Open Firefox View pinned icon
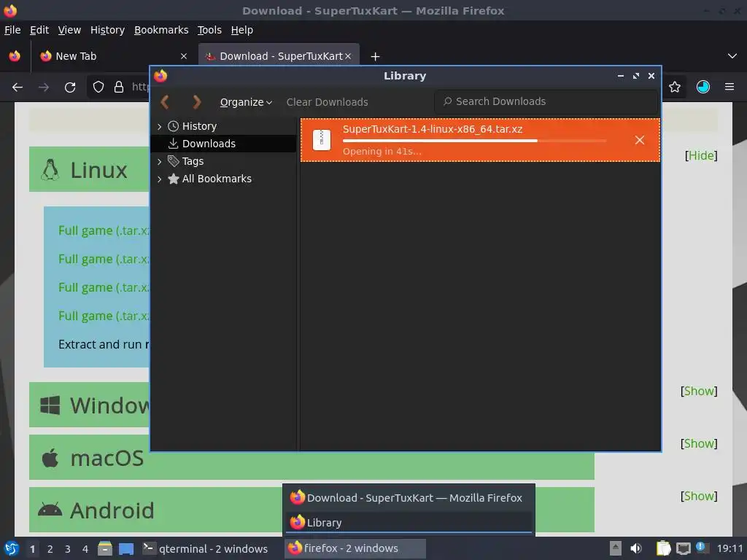Screen dimensions: 747x560 coord(15,56)
